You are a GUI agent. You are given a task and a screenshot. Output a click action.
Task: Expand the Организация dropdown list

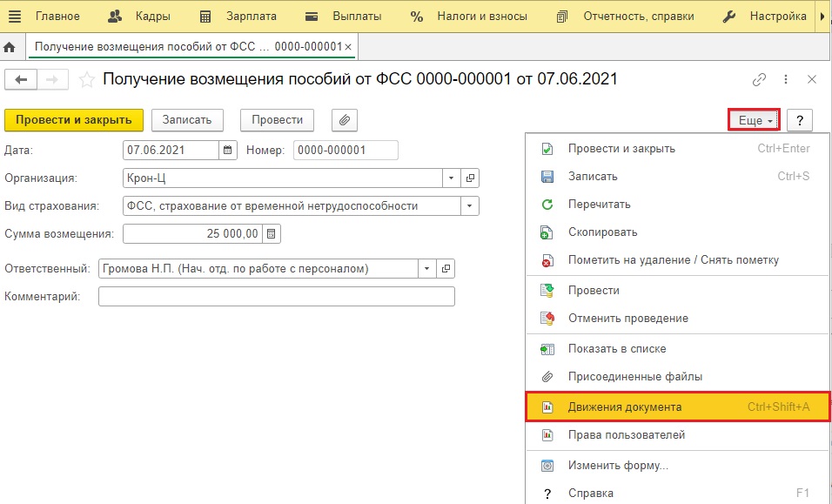[452, 178]
